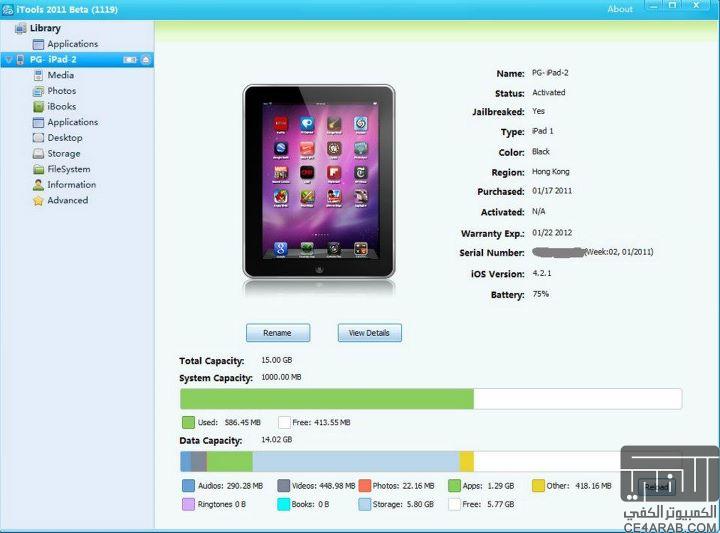Open the Information section
This screenshot has width=720, height=533.
point(72,185)
